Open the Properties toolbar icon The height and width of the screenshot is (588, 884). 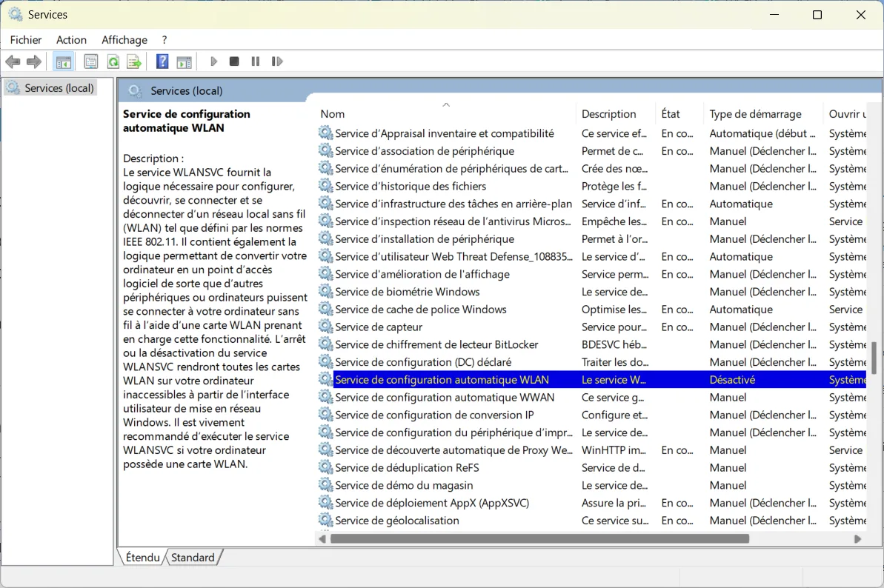tap(90, 61)
